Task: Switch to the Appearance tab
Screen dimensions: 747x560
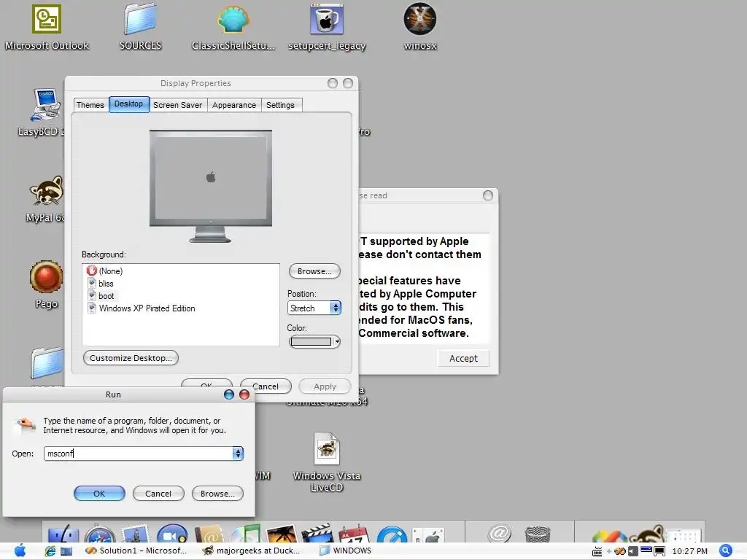Action: (x=234, y=105)
